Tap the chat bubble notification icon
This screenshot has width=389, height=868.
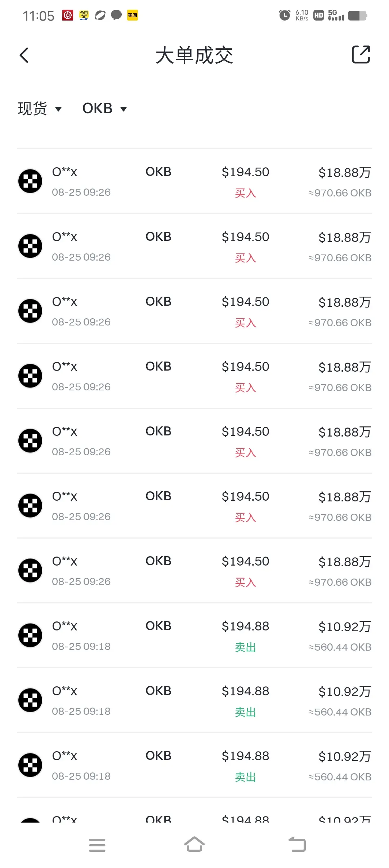(116, 15)
